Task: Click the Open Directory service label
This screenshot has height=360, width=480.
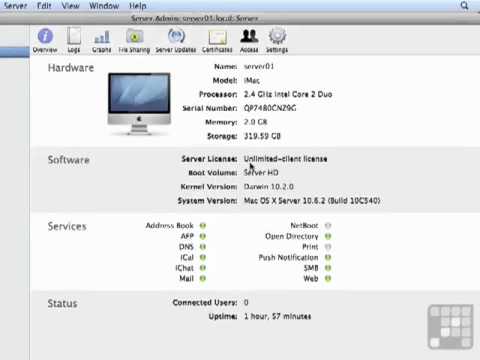Action: (292, 236)
